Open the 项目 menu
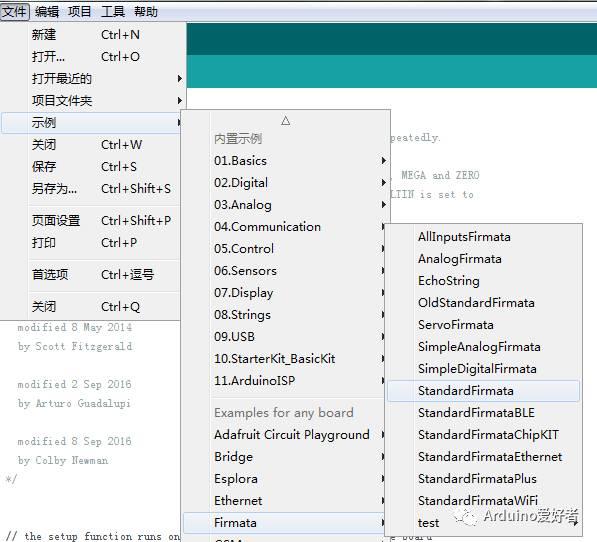 (x=80, y=12)
